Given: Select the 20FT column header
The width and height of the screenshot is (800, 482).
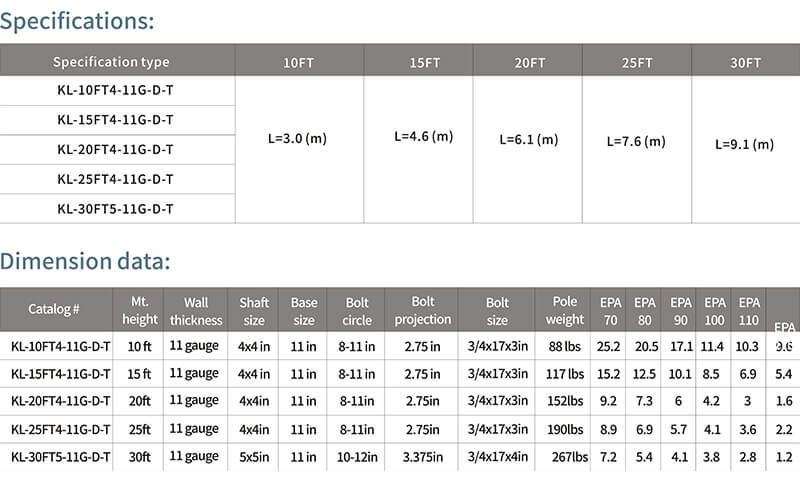Looking at the screenshot, I should (x=530, y=62).
